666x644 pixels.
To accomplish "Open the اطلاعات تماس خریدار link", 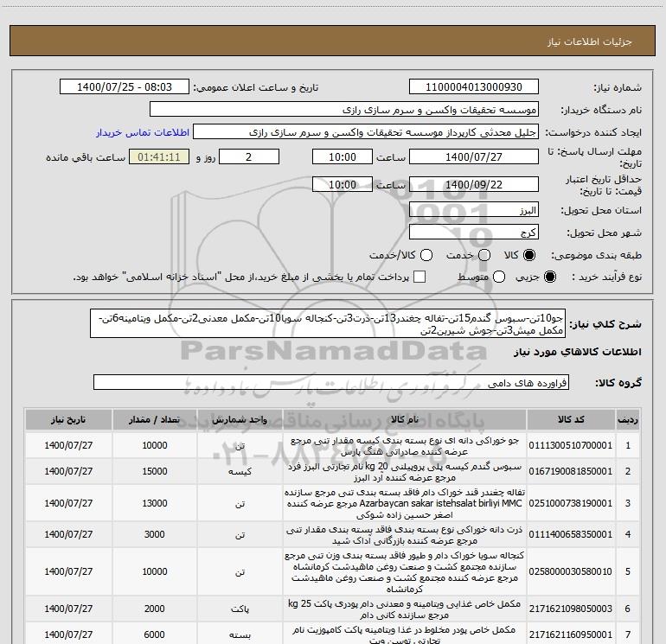I will pos(143,132).
